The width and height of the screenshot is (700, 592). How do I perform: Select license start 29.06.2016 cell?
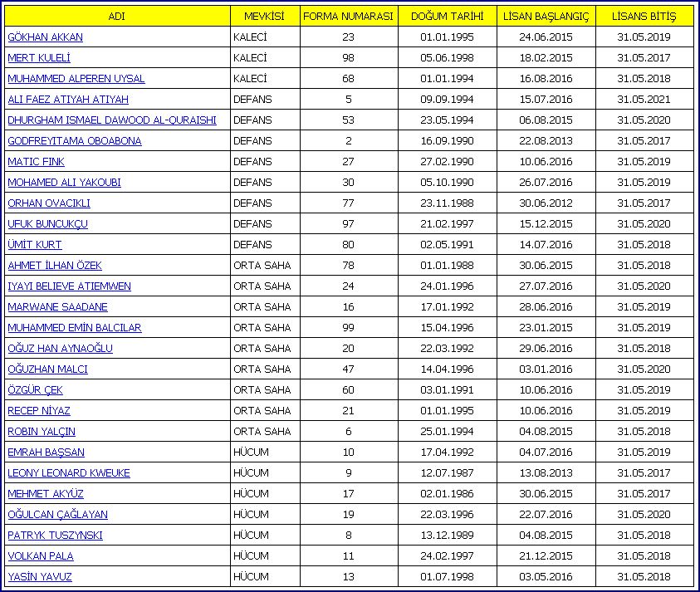click(x=546, y=349)
